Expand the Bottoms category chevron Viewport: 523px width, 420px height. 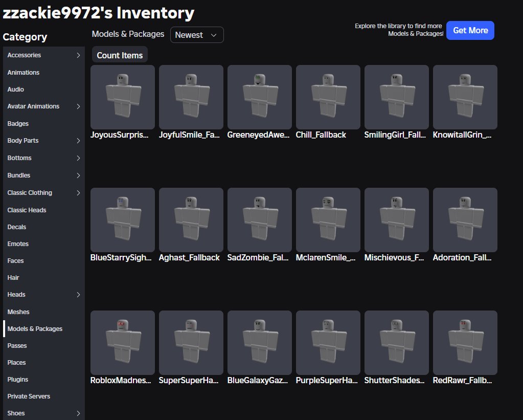(78, 158)
